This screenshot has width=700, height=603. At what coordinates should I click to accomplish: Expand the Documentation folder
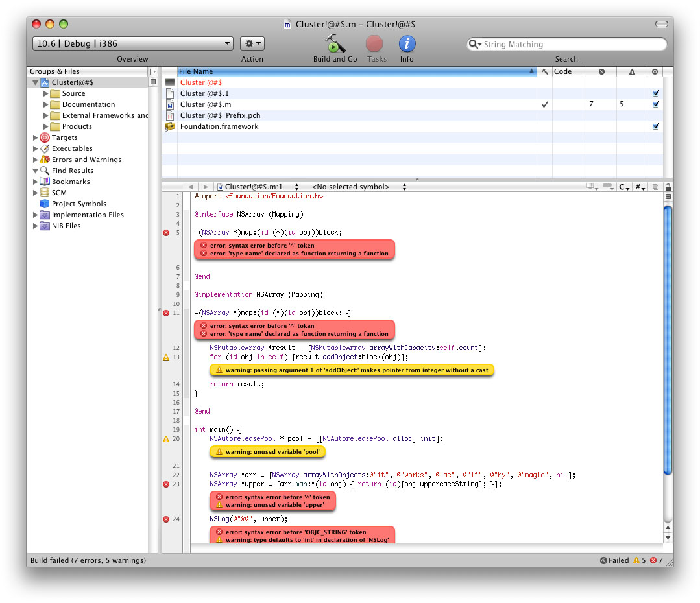coord(45,104)
